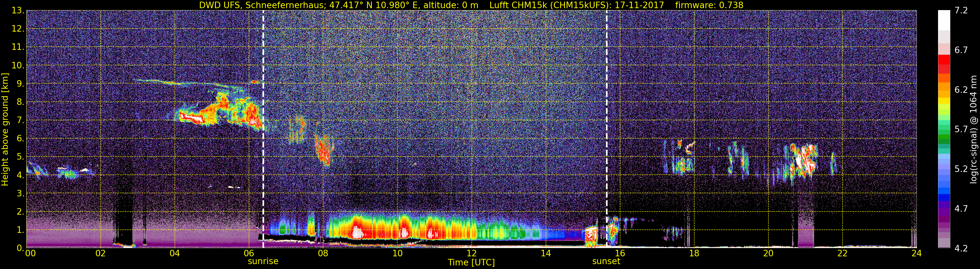Click the x-axis tick label '08'

323,254
